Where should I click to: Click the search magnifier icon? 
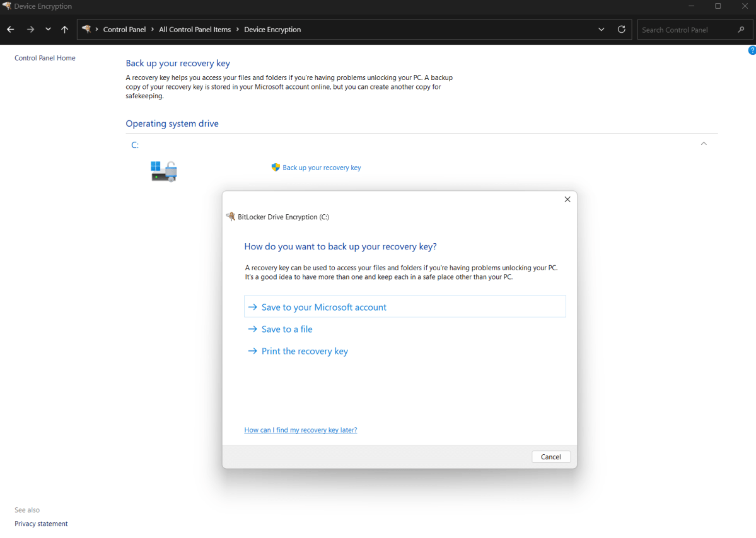[741, 29]
